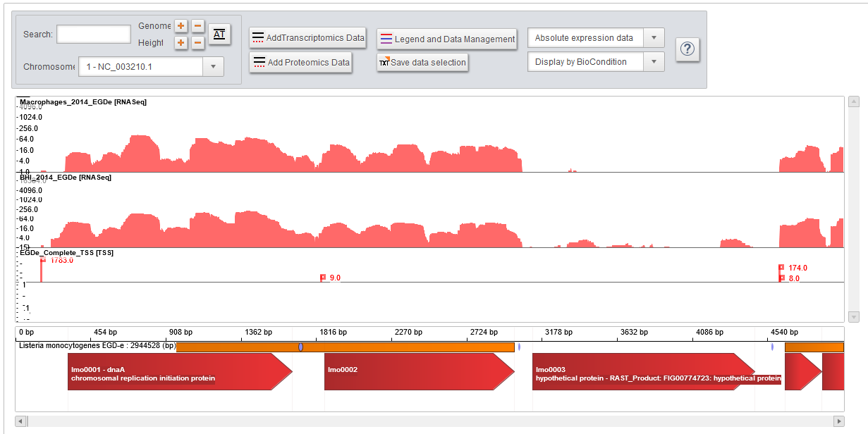The height and width of the screenshot is (434, 868).
Task: Increase track height with plus button
Action: (x=181, y=43)
